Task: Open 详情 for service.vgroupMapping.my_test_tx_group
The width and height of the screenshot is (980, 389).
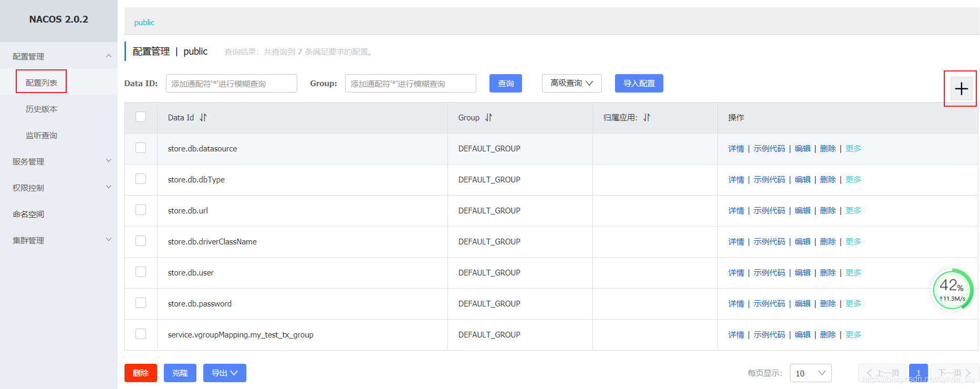Action: coord(736,335)
